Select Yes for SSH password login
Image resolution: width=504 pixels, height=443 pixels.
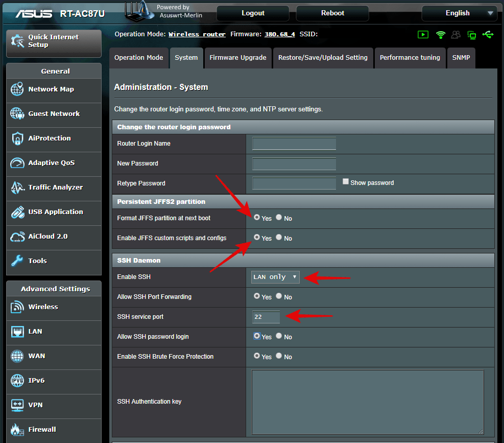(256, 336)
